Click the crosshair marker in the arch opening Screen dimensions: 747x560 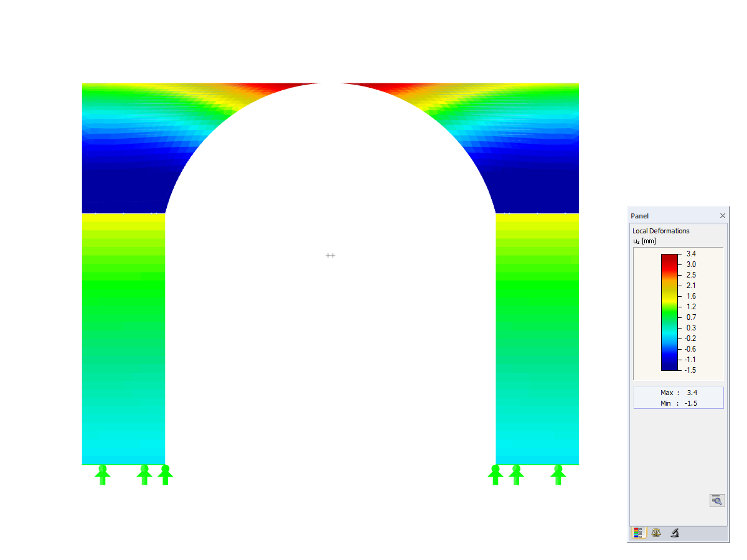click(331, 255)
